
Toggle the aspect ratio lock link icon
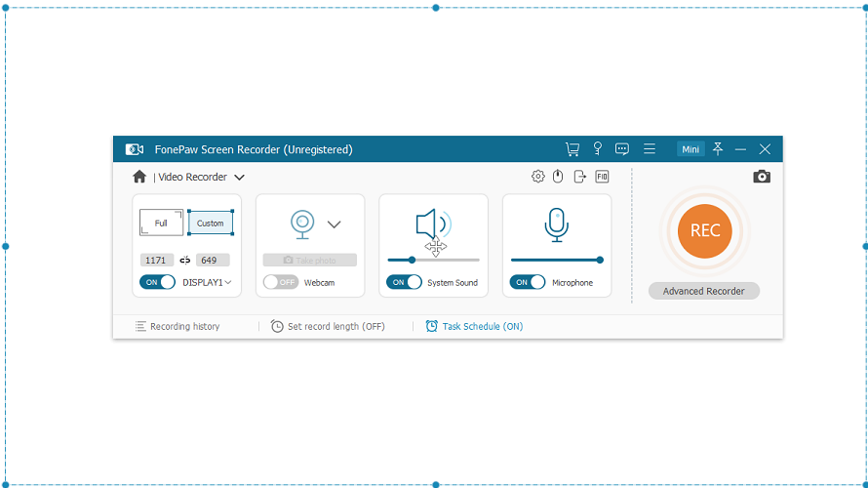(x=185, y=260)
